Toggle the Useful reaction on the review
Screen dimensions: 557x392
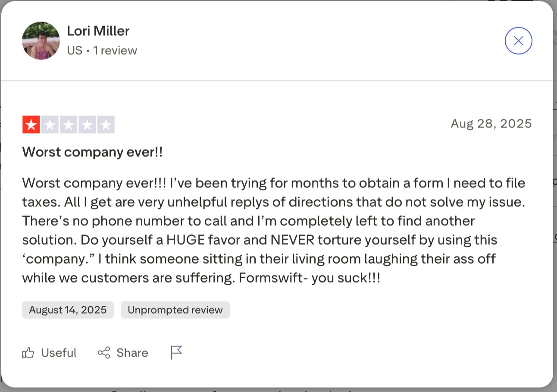coord(49,352)
